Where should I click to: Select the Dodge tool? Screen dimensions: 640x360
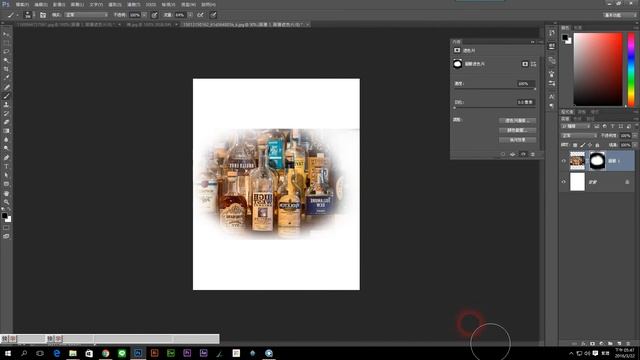(x=6, y=149)
